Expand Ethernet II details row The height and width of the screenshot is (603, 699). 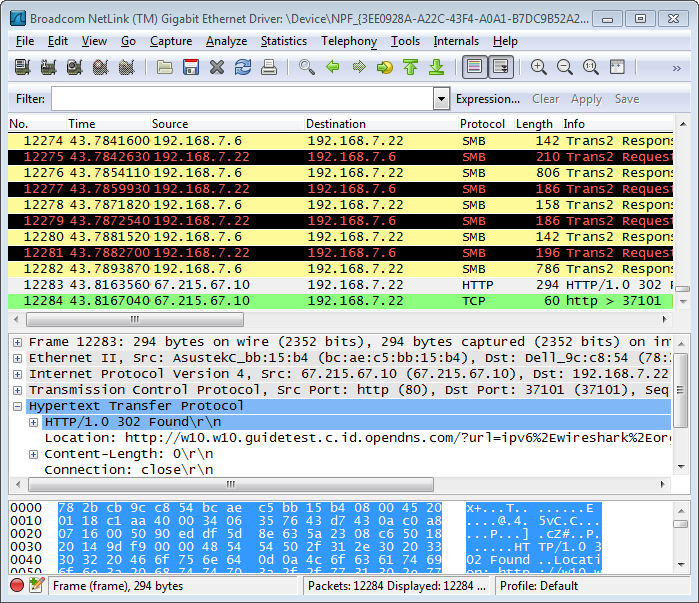click(x=17, y=358)
